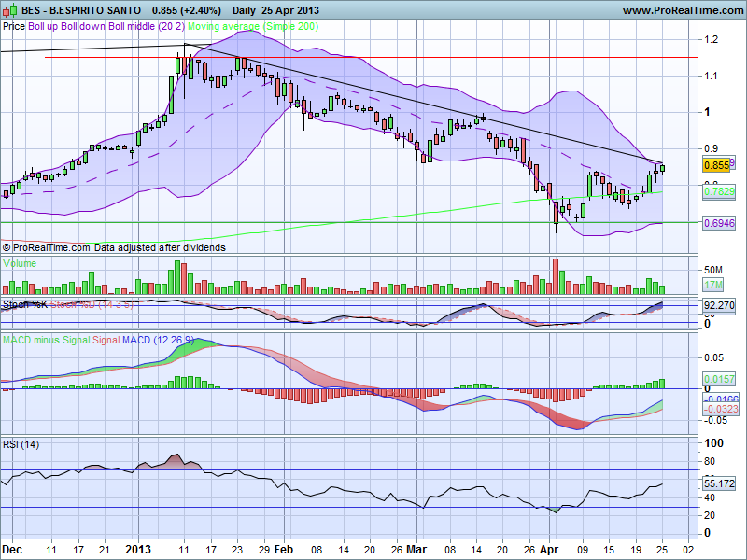The image size is (747, 560).
Task: Click the Moving average (Simple 200) legend
Action: [x=252, y=26]
